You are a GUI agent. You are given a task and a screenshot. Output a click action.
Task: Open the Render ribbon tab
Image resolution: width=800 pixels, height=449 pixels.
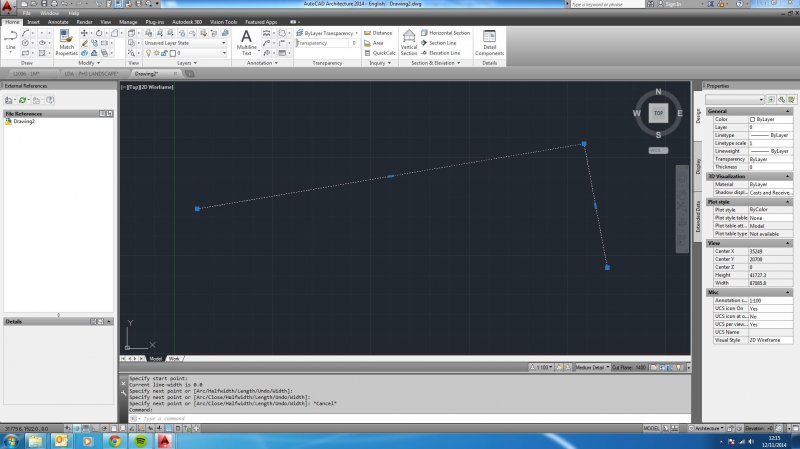tap(84, 22)
